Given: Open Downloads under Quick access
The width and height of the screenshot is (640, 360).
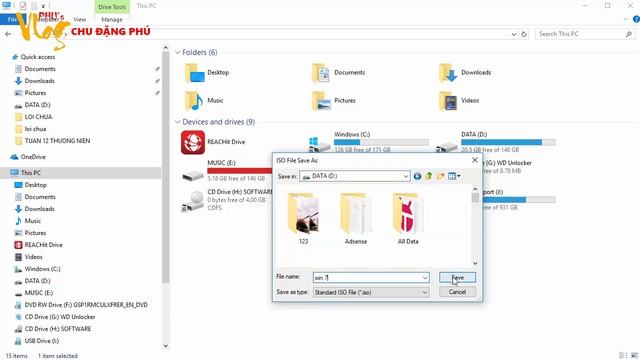Looking at the screenshot, I should 39,81.
